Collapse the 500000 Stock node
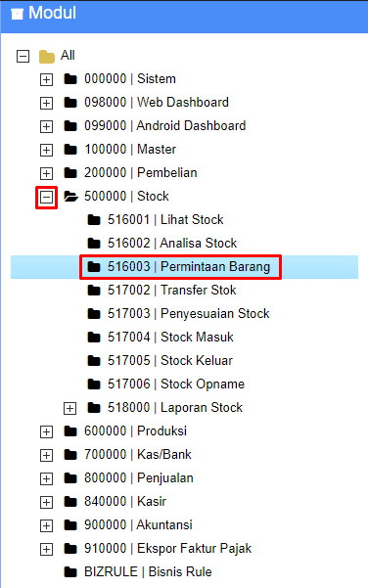 [47, 198]
